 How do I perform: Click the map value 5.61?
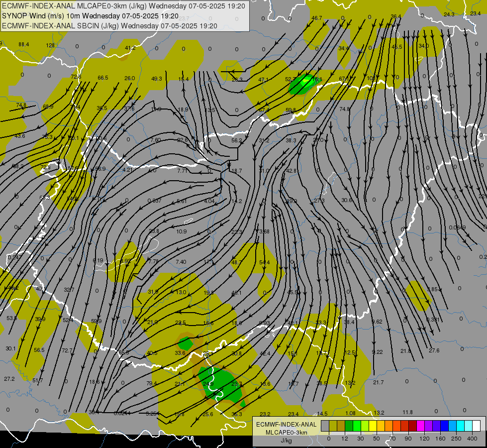tap(182, 201)
